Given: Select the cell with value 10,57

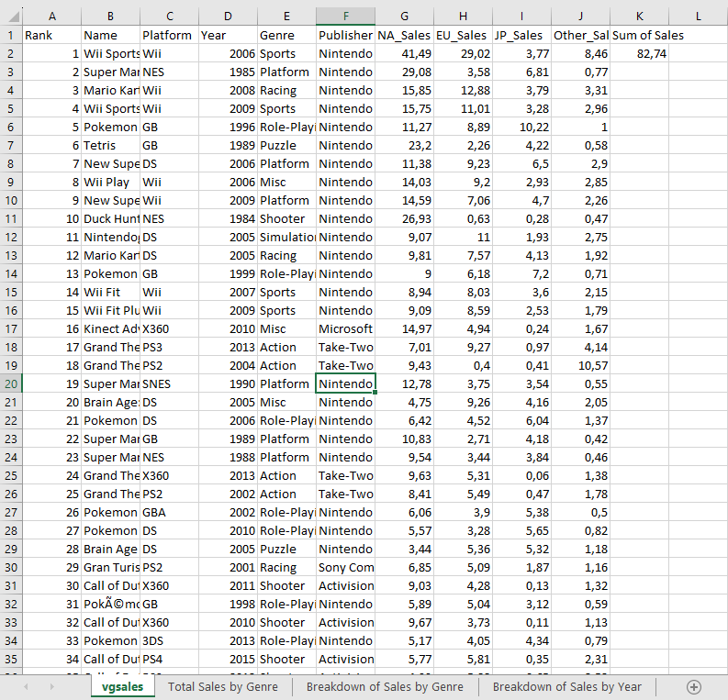Looking at the screenshot, I should click(x=580, y=365).
